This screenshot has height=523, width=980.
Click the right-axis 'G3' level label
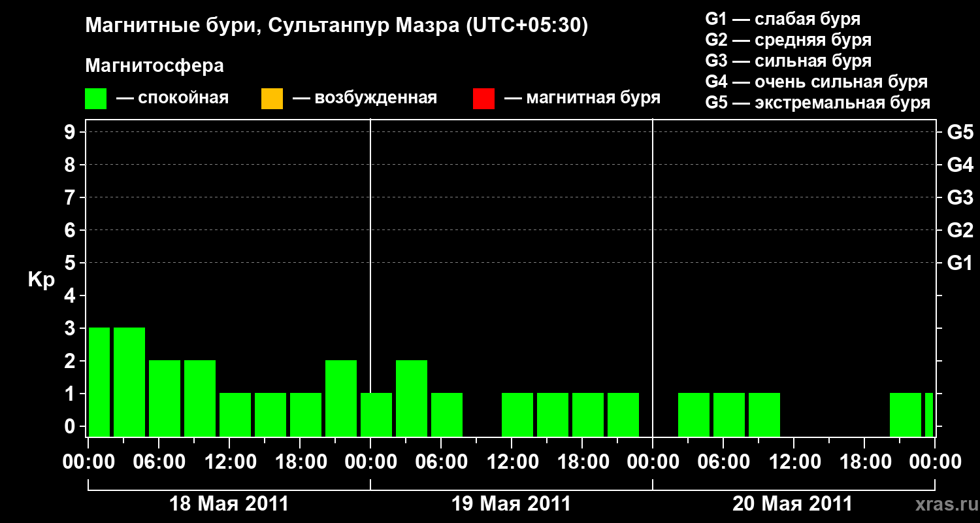pos(960,198)
